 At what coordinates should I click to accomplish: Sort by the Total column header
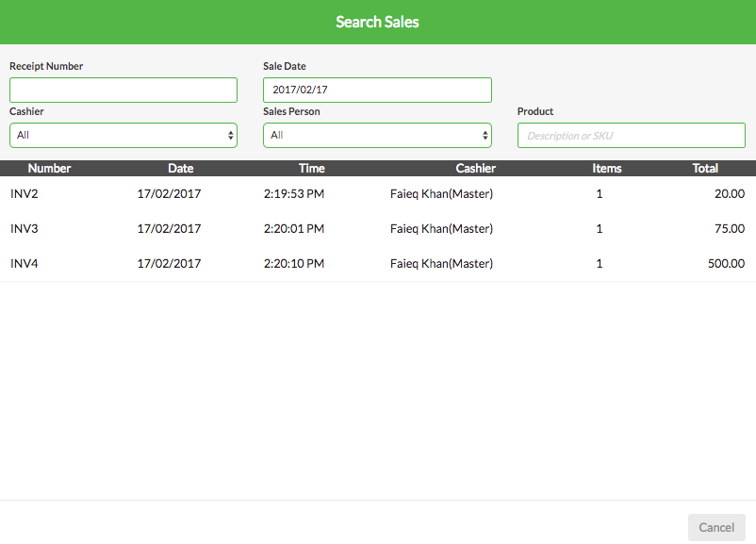[x=705, y=169]
